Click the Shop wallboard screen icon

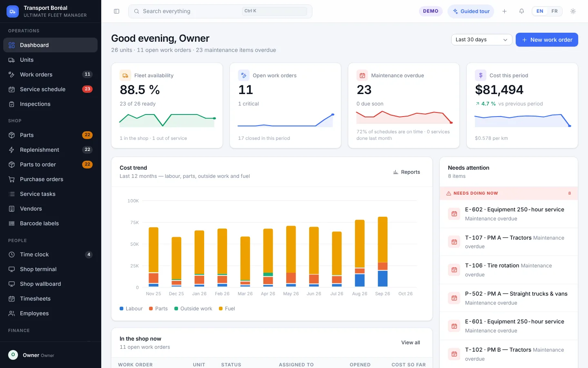12,284
